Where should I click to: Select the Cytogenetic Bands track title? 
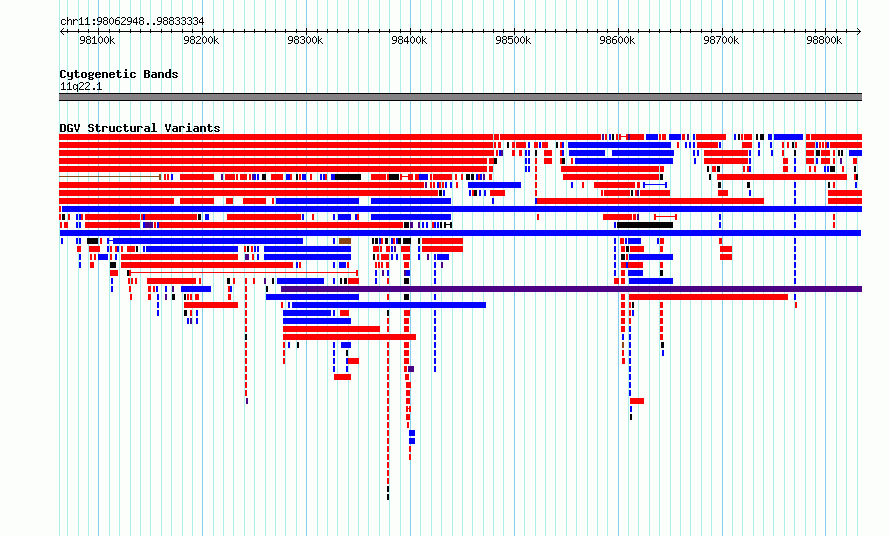(x=119, y=74)
